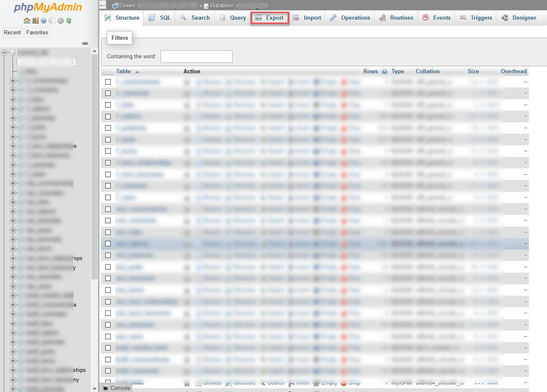Open the phpMyAdmin documentation help icon
This screenshot has width=547, height=392.
44,20
